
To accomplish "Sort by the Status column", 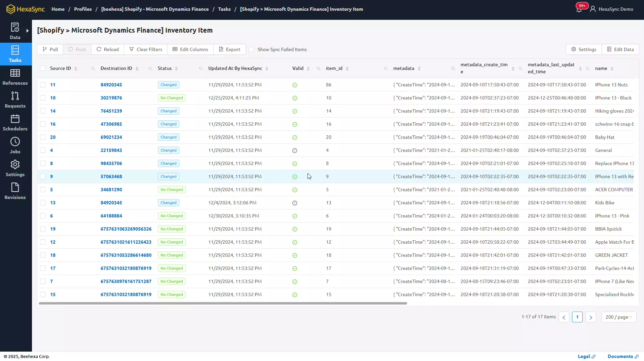I will [x=176, y=69].
